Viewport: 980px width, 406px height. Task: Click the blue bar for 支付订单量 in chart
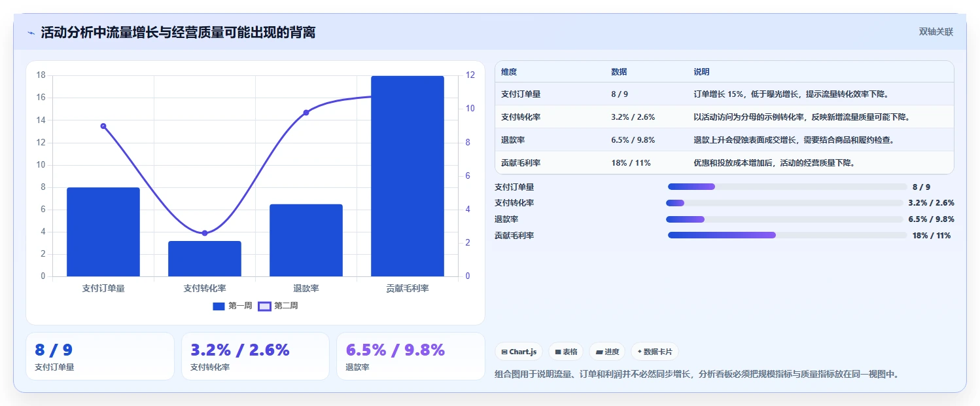103,232
